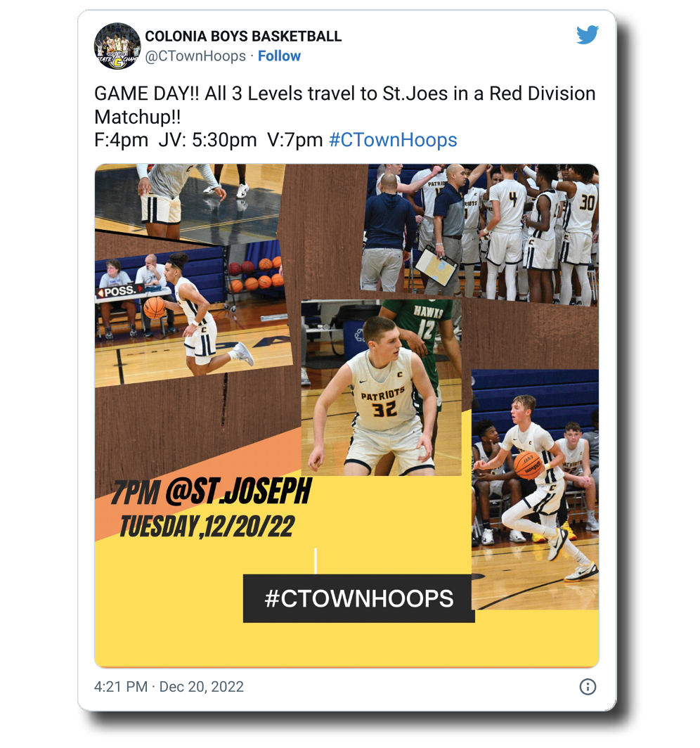Click the Twitter bird logo icon
The height and width of the screenshot is (748, 700).
(587, 35)
